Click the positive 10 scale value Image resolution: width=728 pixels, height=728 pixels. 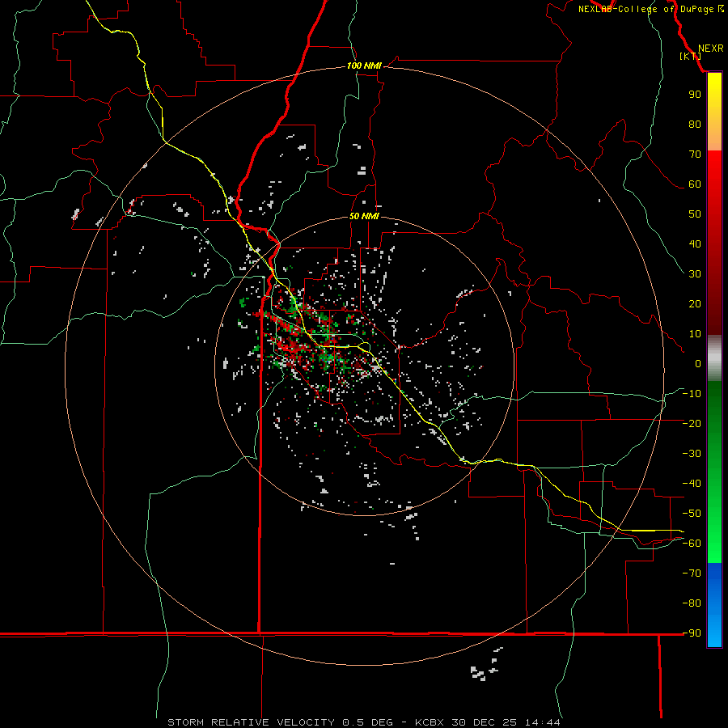tap(695, 334)
